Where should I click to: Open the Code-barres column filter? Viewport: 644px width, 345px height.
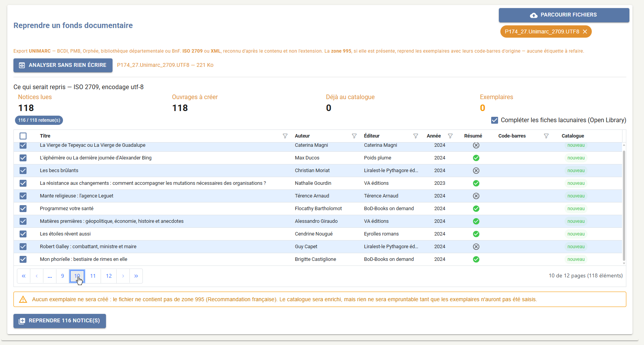(546, 136)
